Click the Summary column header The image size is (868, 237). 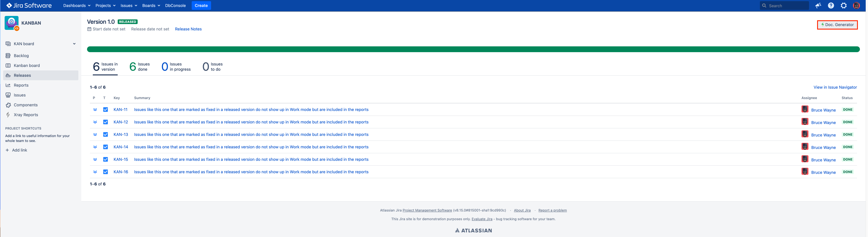click(142, 98)
